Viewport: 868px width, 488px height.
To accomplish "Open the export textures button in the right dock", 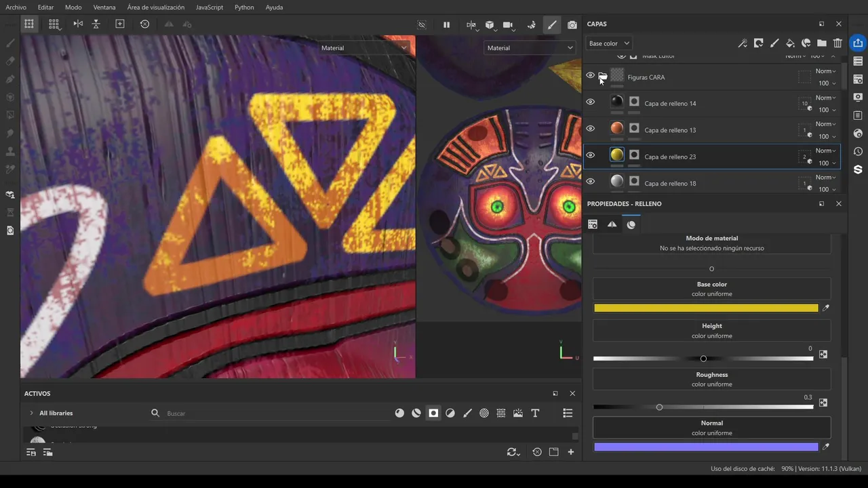I will click(858, 43).
